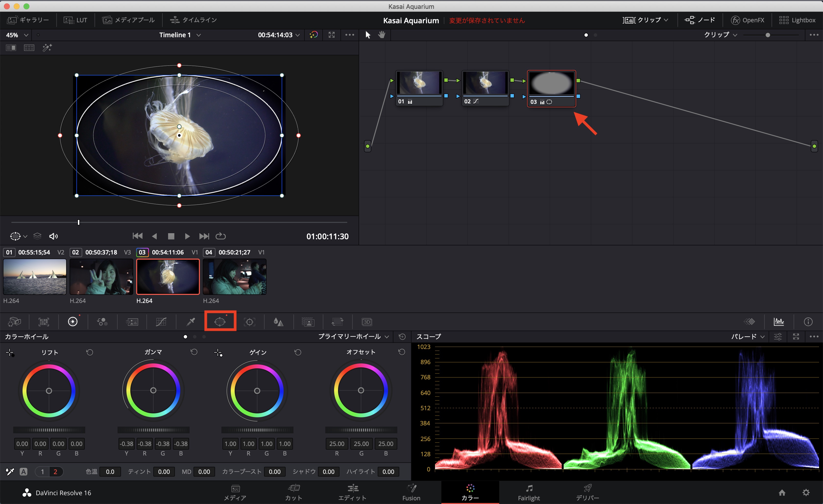The height and width of the screenshot is (504, 823).
Task: Open the Blur palette icon
Action: [x=278, y=322]
